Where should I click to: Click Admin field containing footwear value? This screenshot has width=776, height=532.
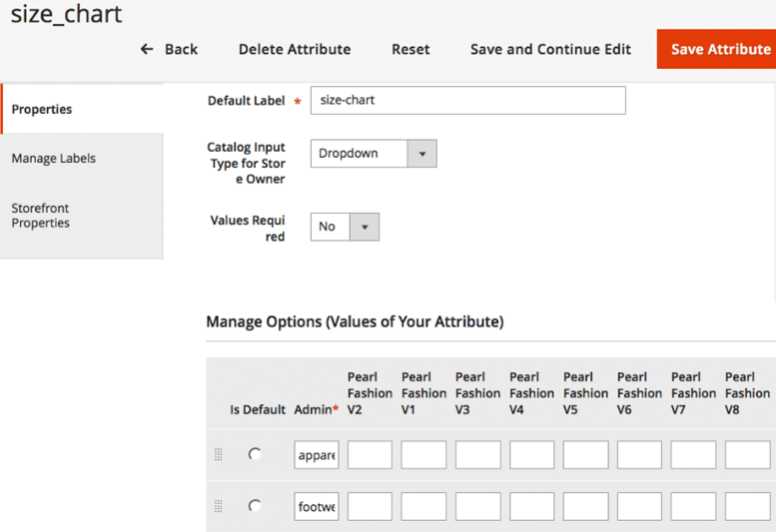pyautogui.click(x=317, y=506)
